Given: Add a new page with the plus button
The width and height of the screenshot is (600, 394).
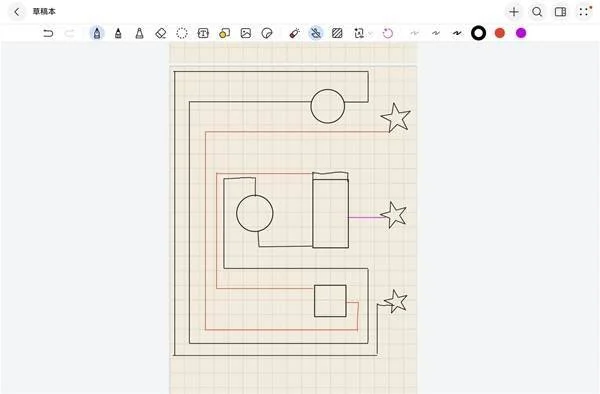Looking at the screenshot, I should (x=514, y=12).
